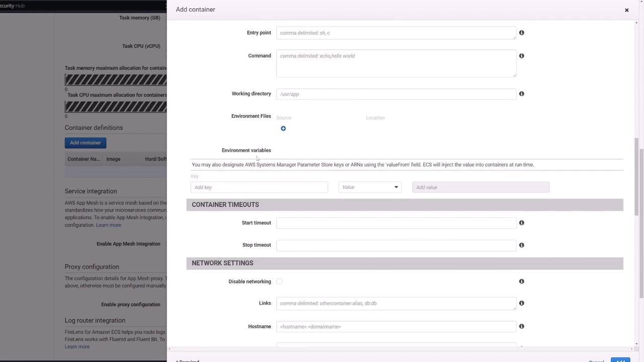Click the Entry point text field
This screenshot has width=644, height=362.
[x=396, y=33]
